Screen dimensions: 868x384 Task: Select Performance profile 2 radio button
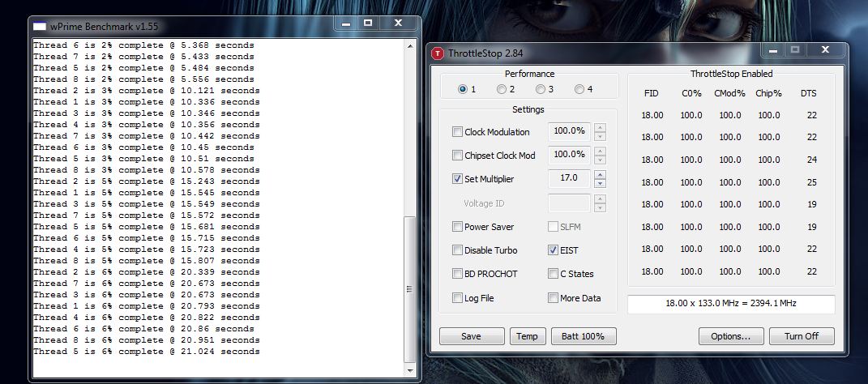point(501,89)
